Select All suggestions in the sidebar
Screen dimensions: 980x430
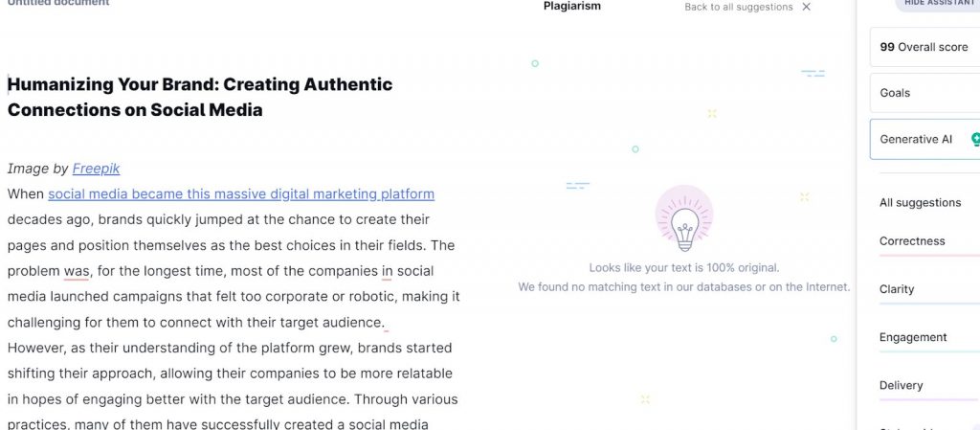(920, 202)
